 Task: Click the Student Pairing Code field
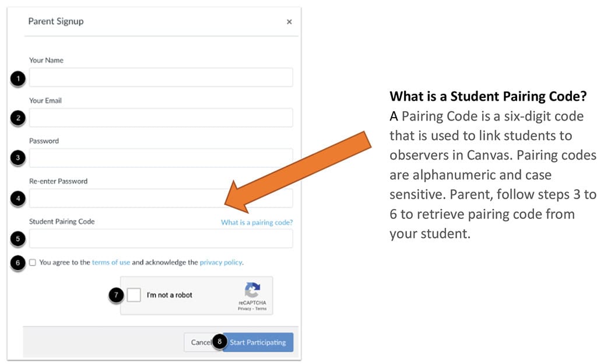pyautogui.click(x=161, y=239)
